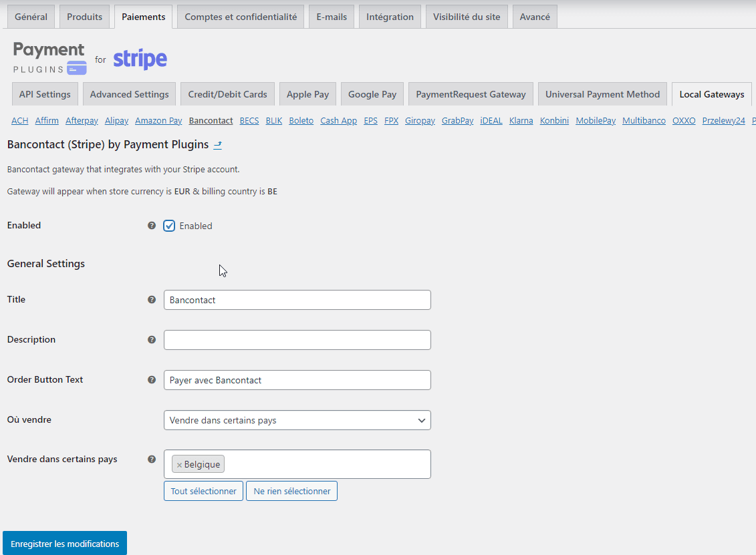This screenshot has height=555, width=756.
Task: Open help tooltip for Description field
Action: click(x=152, y=340)
